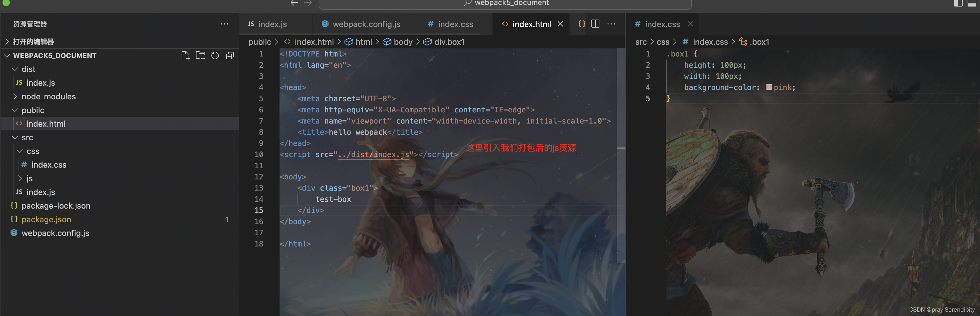Click src in right editor breadcrumb

click(x=641, y=42)
